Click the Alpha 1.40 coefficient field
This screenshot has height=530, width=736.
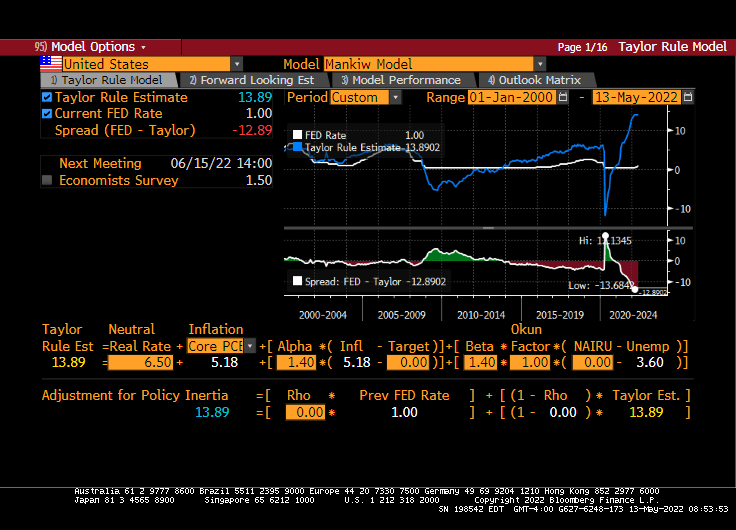pos(295,363)
